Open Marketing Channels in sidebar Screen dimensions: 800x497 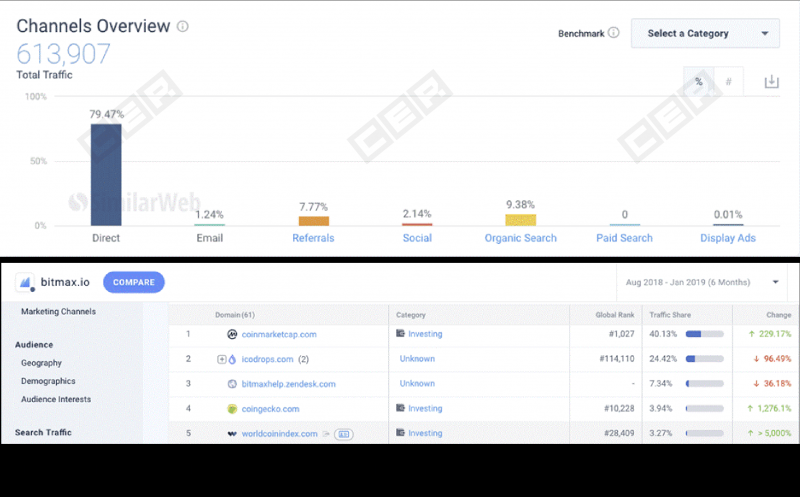pos(58,311)
